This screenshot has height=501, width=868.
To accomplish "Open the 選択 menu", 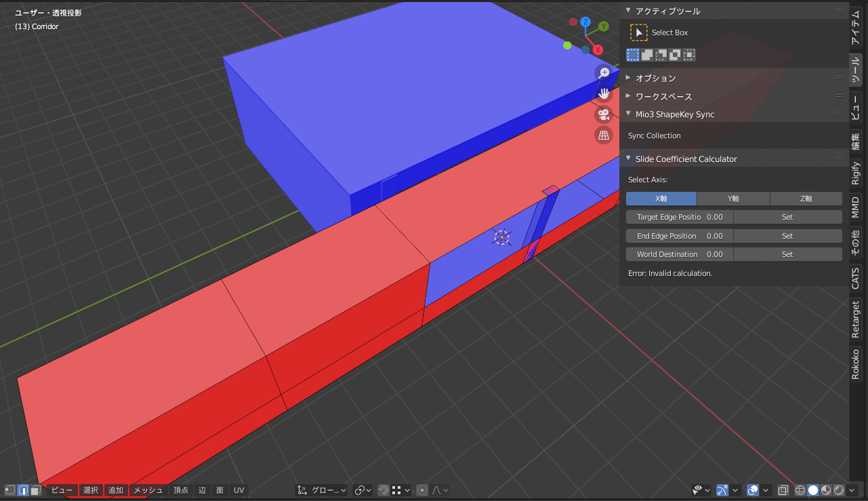I will click(x=91, y=490).
